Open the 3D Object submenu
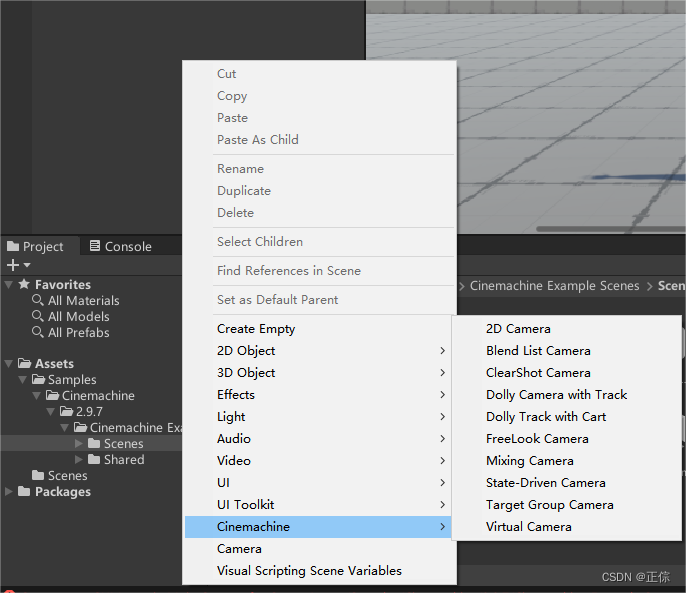 pyautogui.click(x=319, y=373)
